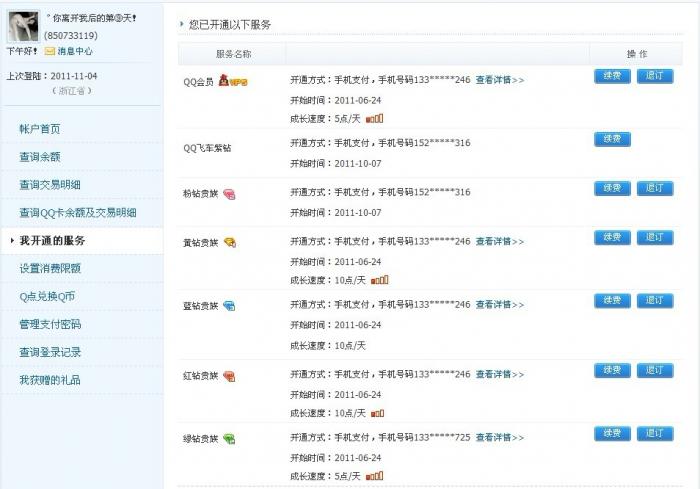Click the 浙江省 location text
The image size is (700, 489).
pos(71,91)
